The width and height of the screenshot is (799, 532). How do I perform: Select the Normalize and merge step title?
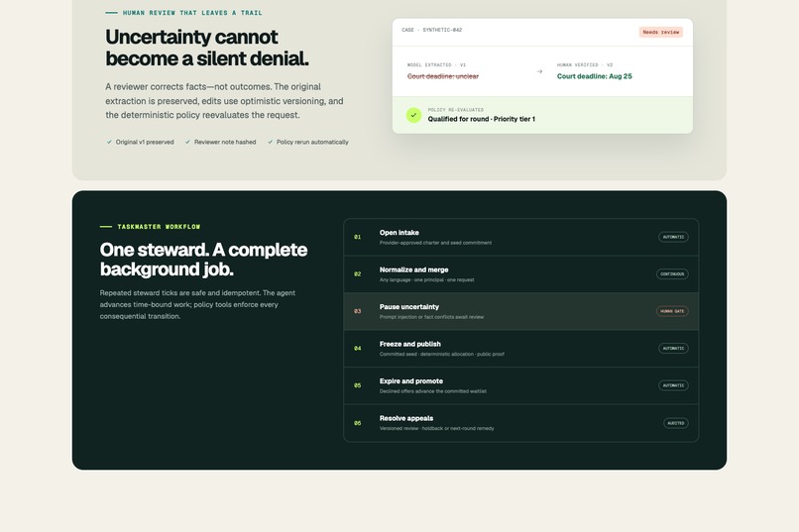click(x=413, y=269)
